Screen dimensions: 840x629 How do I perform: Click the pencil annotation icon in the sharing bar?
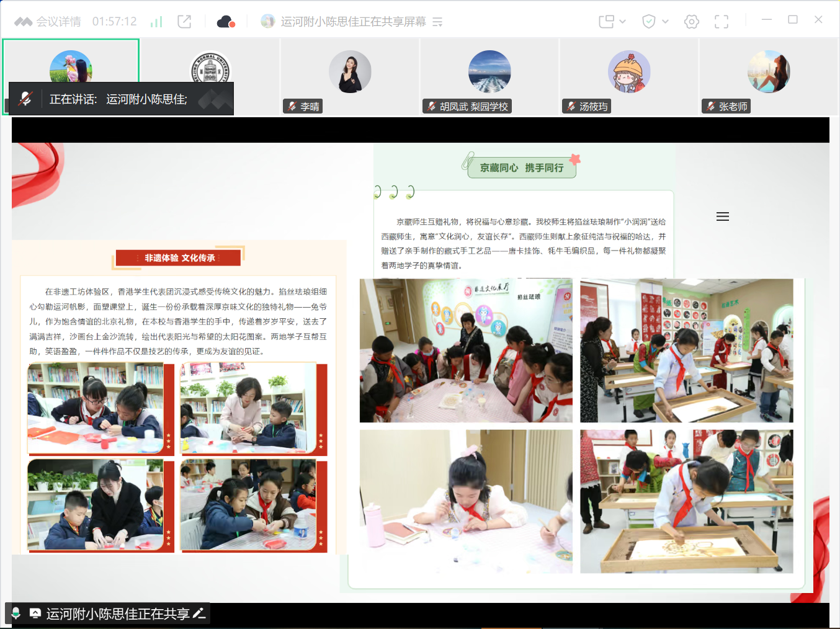point(199,613)
